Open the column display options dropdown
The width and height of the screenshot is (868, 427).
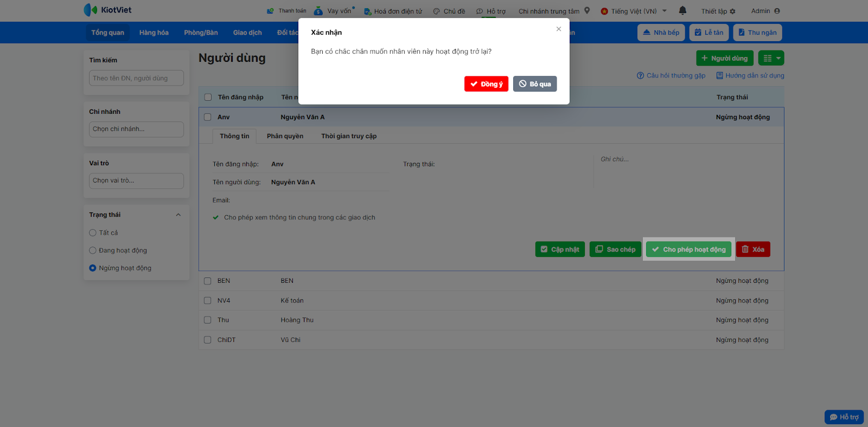(x=771, y=58)
